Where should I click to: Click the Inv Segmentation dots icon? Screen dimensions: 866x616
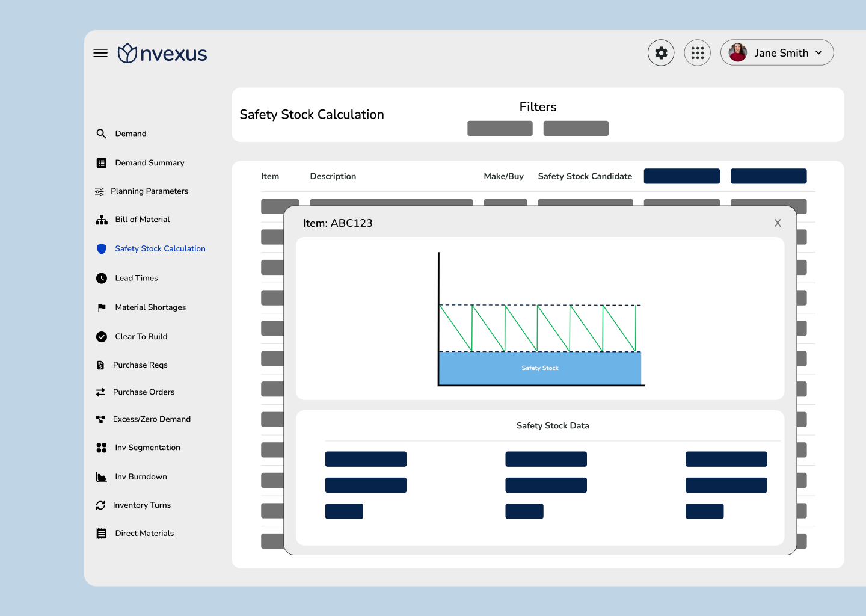pos(102,448)
